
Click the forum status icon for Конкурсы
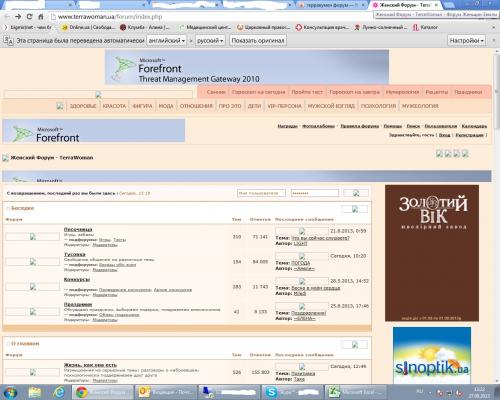33,287
